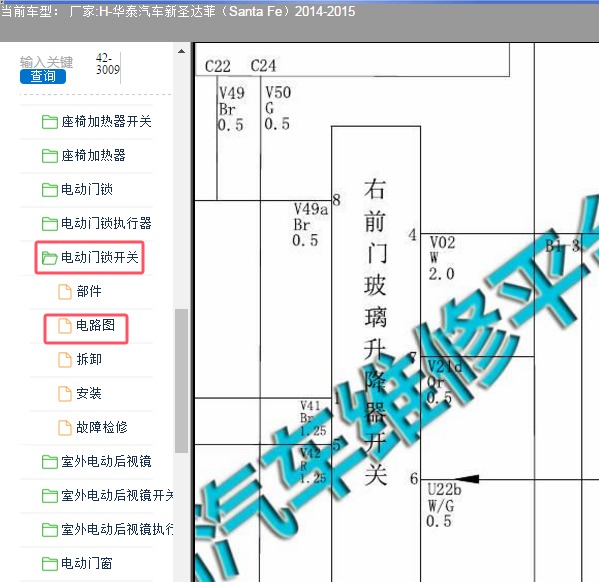599x582 pixels.
Task: Open the 安装 document
Action: click(80, 394)
